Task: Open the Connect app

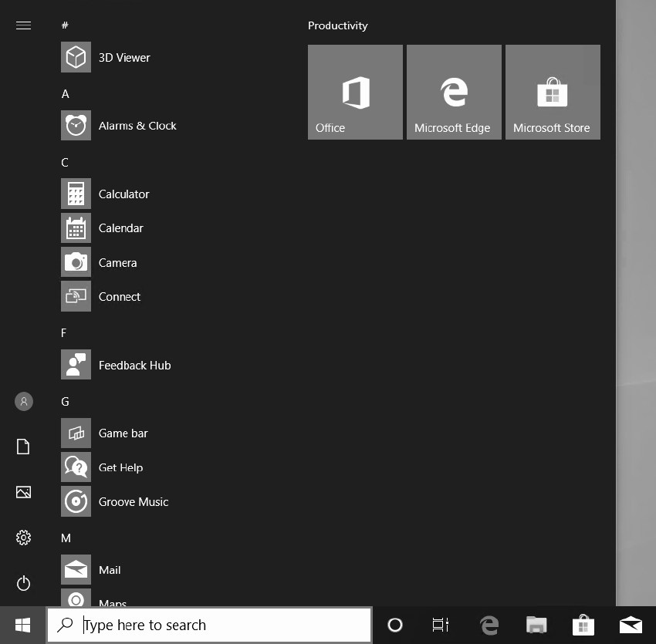Action: pyautogui.click(x=120, y=296)
